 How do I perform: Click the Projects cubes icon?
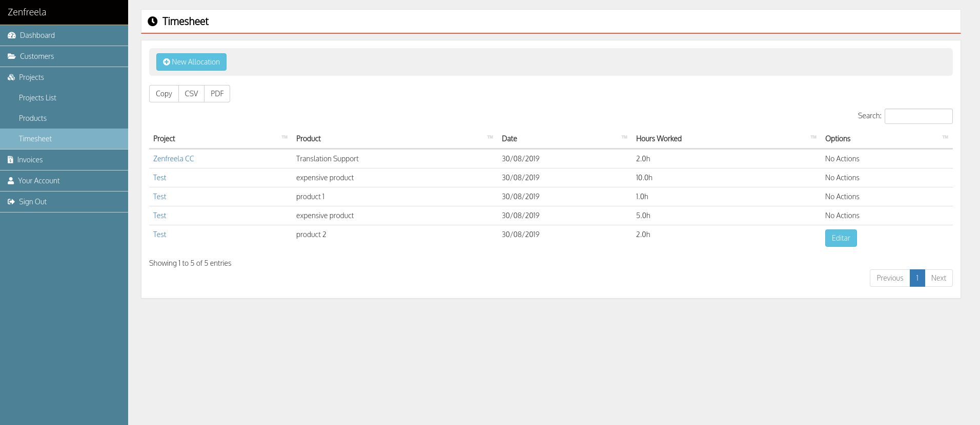click(11, 77)
